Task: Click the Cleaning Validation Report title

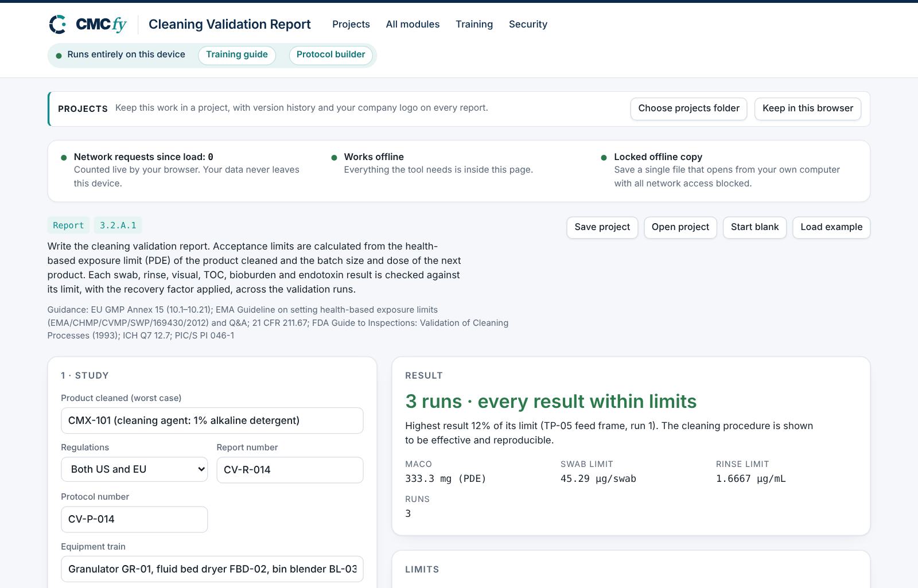Action: point(229,24)
